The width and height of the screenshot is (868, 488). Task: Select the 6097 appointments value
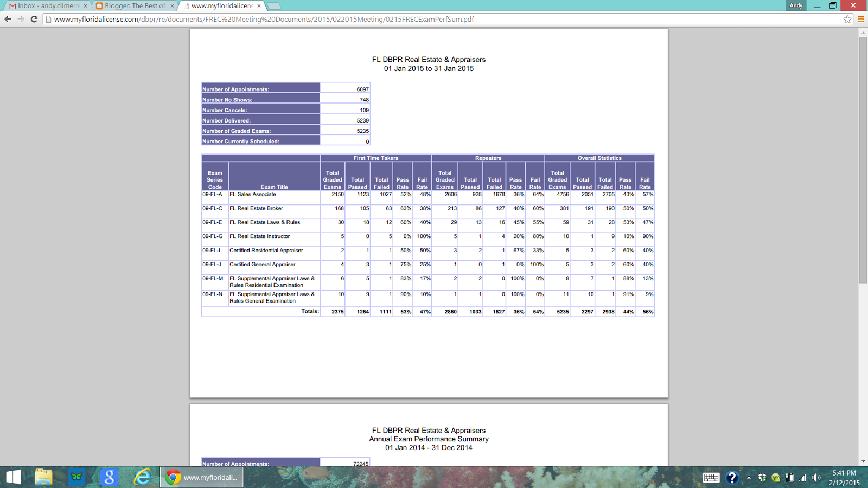[362, 89]
